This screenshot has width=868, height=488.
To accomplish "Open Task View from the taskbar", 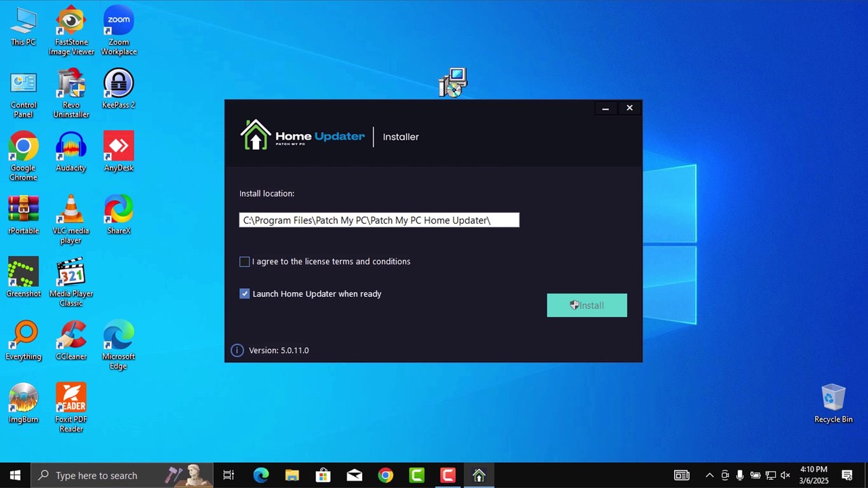I will coord(229,475).
